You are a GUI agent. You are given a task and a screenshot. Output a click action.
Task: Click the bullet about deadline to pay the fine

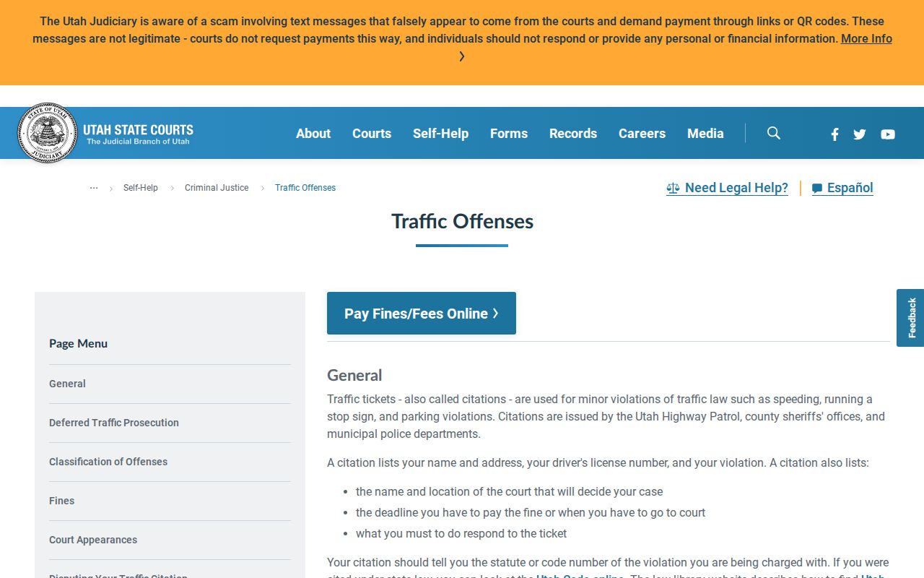click(531, 512)
